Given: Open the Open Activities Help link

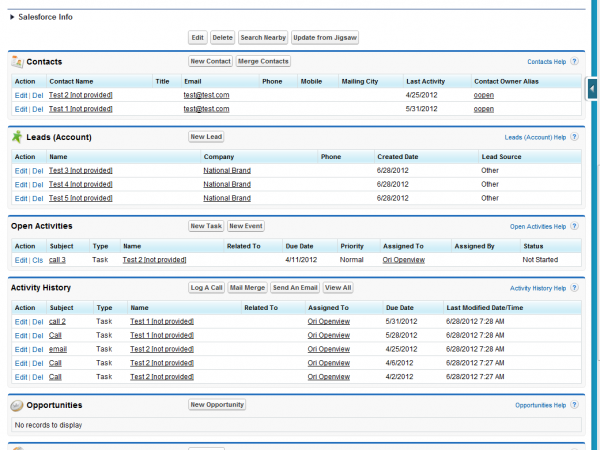Looking at the screenshot, I should point(538,227).
